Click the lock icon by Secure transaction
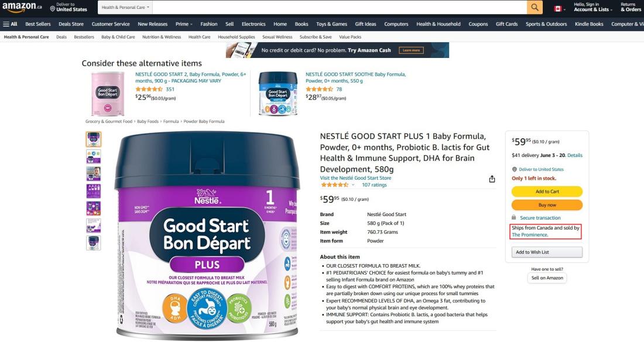This screenshot has height=342, width=644. tap(514, 217)
